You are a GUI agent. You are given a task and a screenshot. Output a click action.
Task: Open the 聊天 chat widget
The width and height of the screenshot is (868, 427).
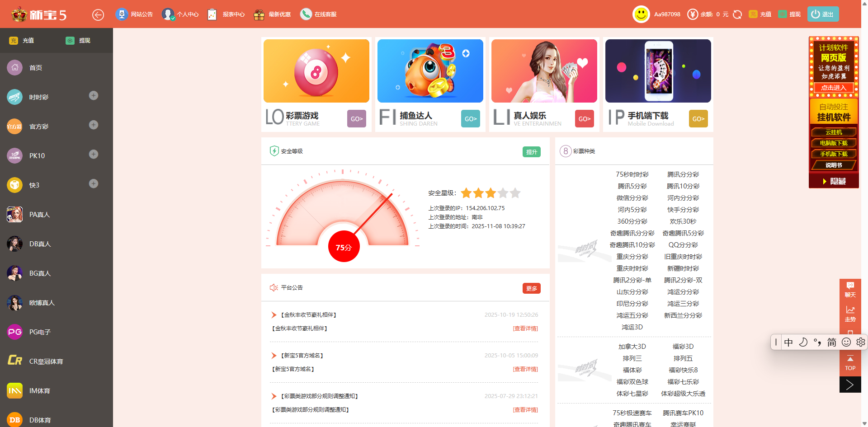point(850,289)
